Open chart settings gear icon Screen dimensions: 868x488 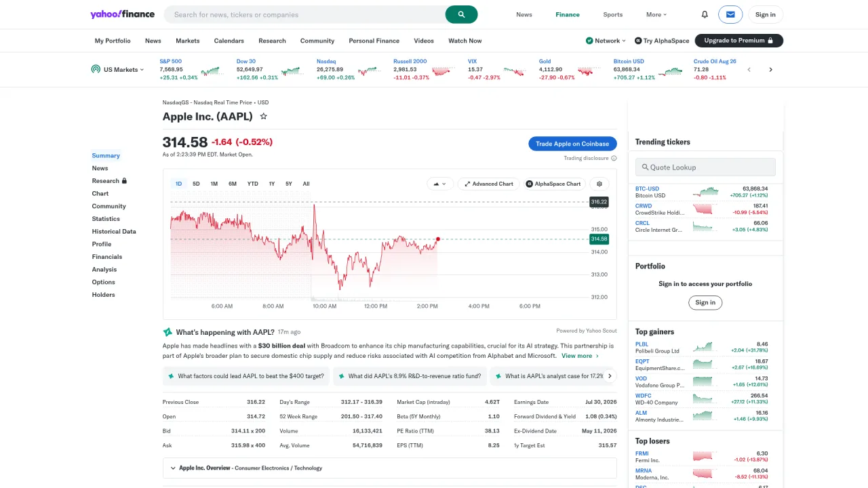(599, 184)
